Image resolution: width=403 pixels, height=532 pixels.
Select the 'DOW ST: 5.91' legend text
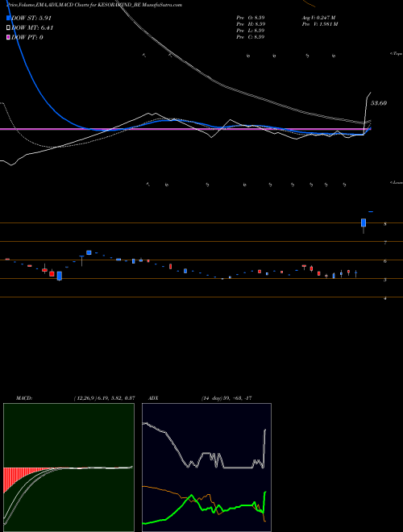tap(31, 19)
